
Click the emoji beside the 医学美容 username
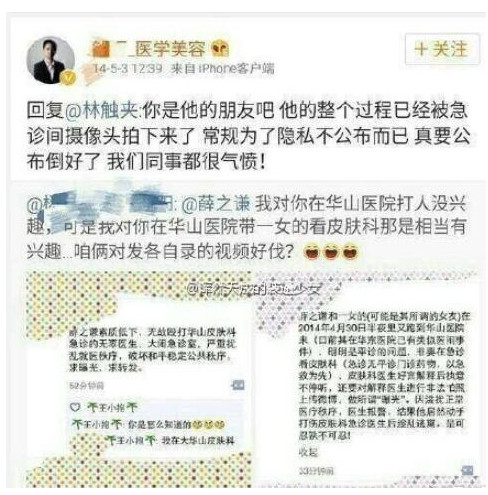point(220,49)
